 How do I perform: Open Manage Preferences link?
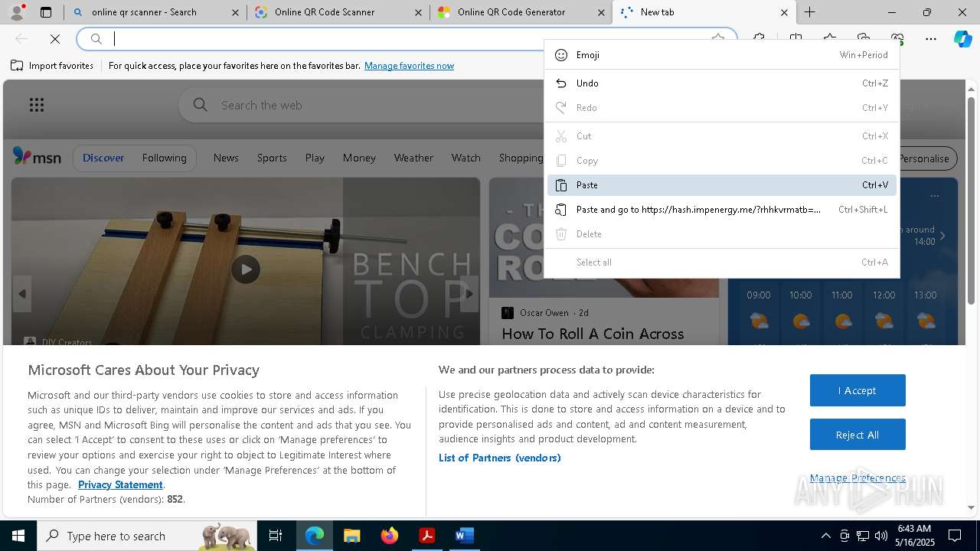857,478
